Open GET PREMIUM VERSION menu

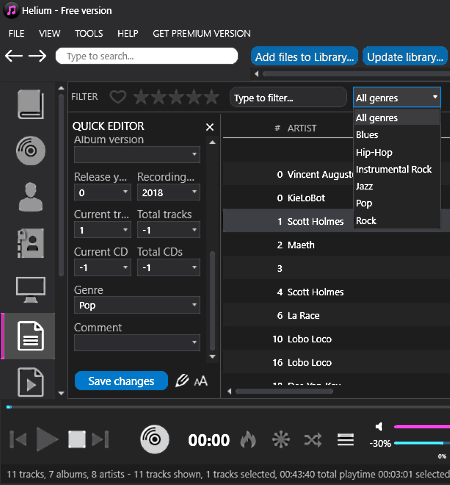coord(201,34)
